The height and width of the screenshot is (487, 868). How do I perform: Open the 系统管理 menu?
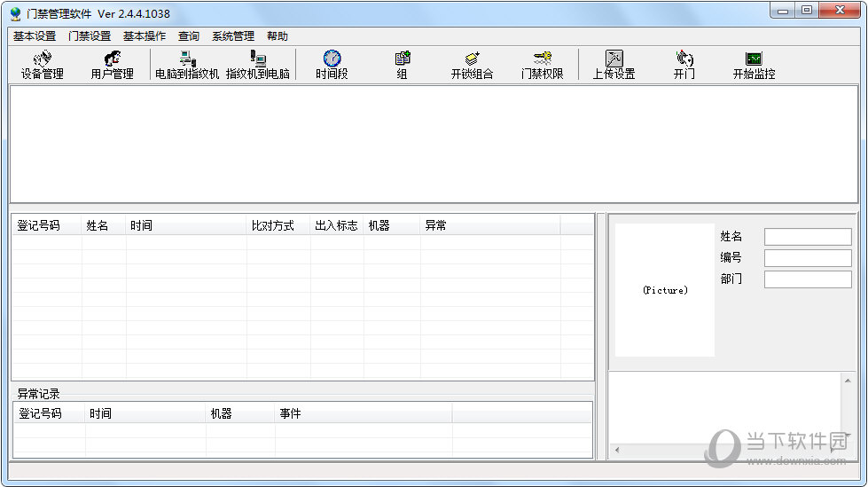pos(232,36)
